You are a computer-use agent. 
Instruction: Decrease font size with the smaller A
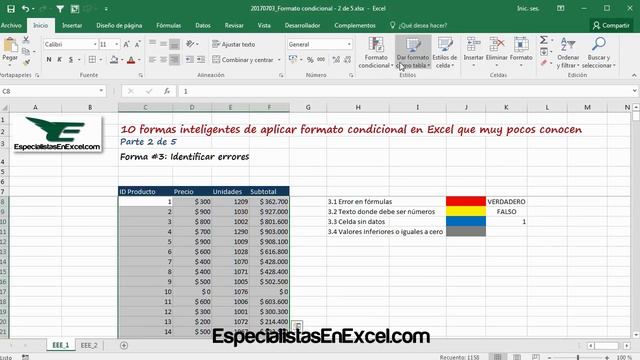click(x=138, y=44)
